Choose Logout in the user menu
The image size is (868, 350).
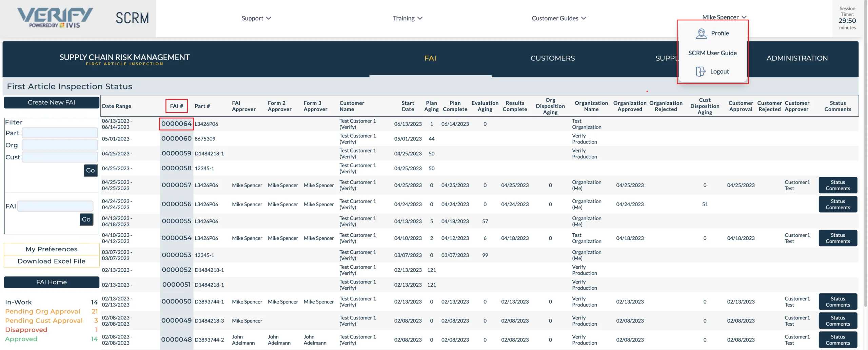[713, 71]
